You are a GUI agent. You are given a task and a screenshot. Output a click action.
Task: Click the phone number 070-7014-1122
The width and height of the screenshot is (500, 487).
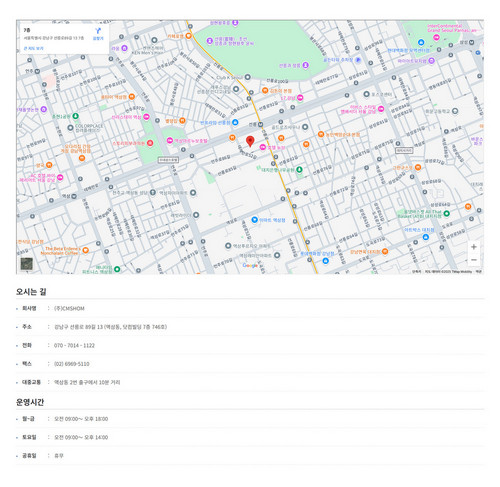(74, 345)
